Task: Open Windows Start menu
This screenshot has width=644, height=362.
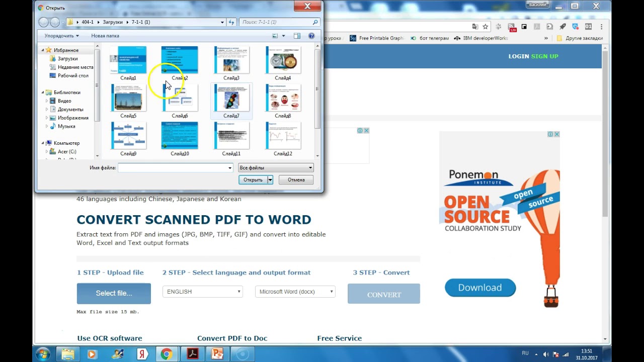Action: [42, 354]
